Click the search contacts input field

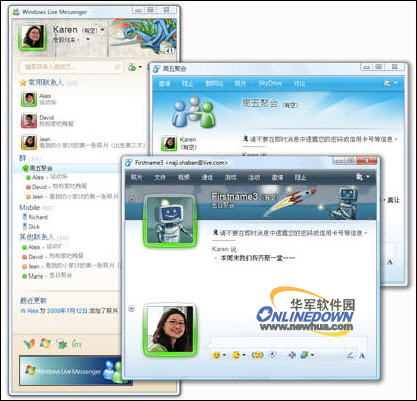click(x=71, y=67)
